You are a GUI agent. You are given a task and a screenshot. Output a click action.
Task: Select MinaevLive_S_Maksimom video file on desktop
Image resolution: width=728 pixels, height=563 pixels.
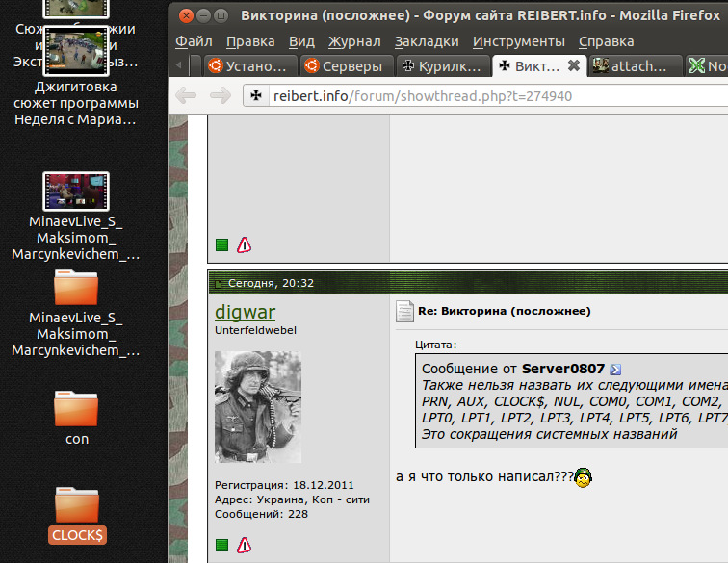pyautogui.click(x=76, y=217)
